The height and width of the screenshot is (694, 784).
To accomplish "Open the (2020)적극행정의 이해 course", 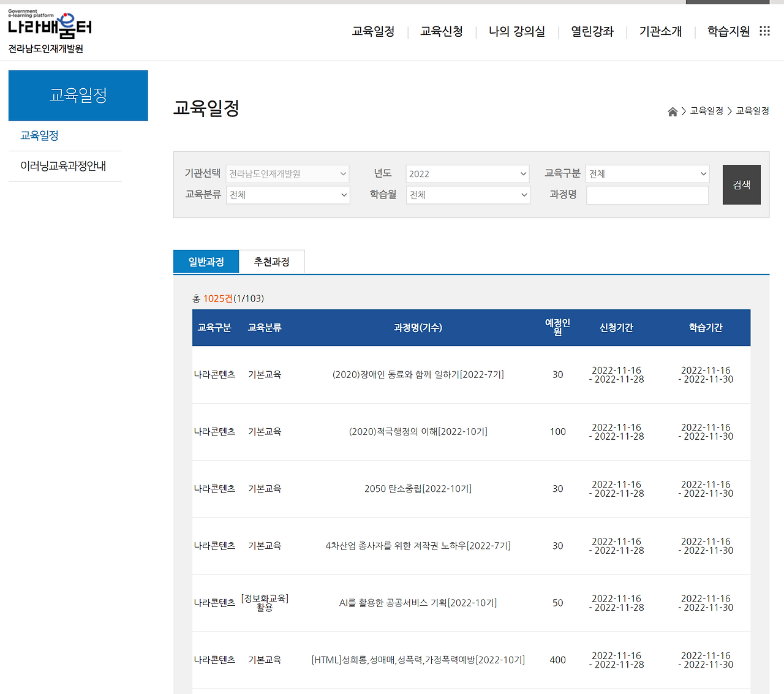I will [417, 431].
